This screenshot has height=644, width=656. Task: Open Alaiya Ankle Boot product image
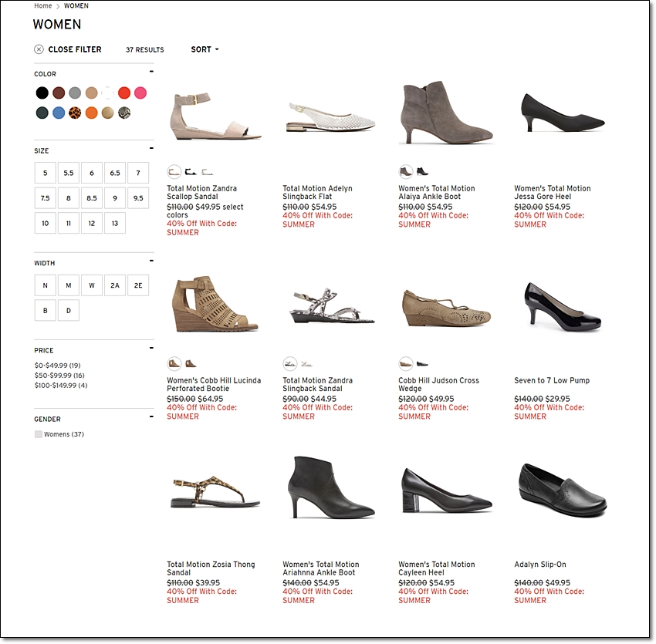[446, 113]
